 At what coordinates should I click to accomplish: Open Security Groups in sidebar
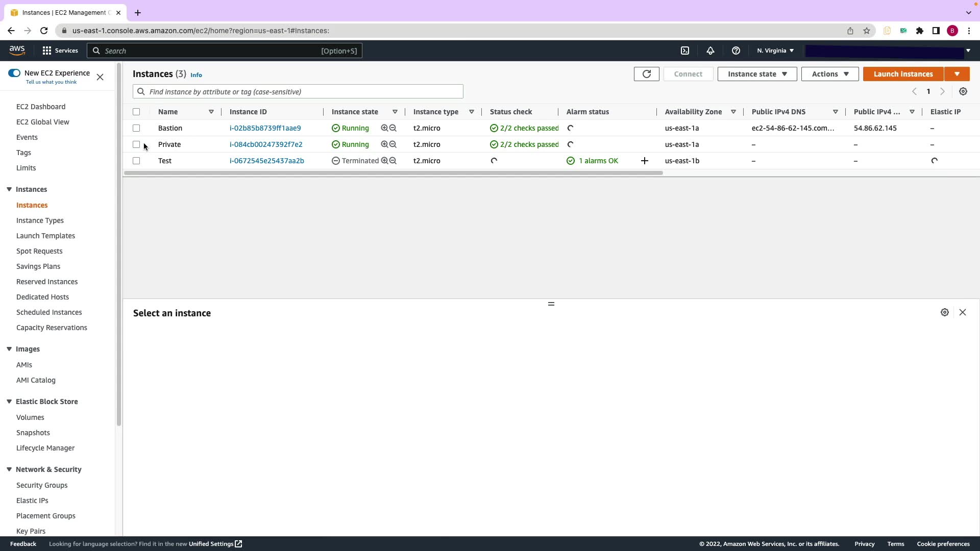click(42, 485)
